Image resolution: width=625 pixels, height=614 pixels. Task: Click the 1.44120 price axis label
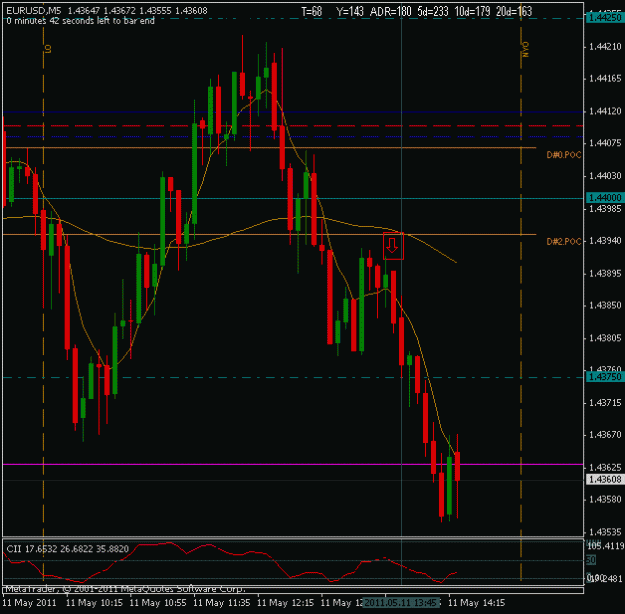605,111
